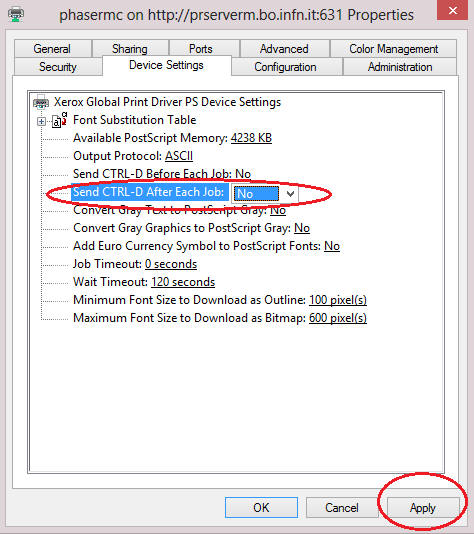Go to the Advanced tab
The width and height of the screenshot is (474, 534).
tap(284, 49)
